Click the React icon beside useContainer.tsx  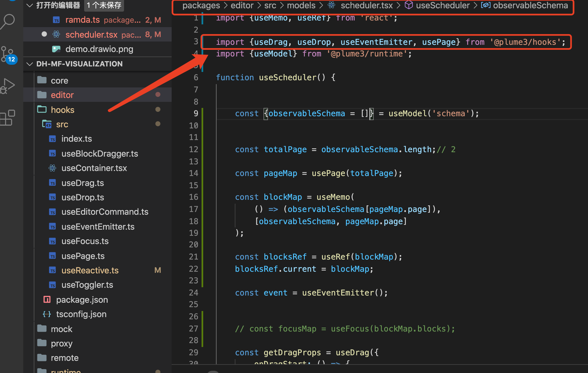pyautogui.click(x=52, y=168)
